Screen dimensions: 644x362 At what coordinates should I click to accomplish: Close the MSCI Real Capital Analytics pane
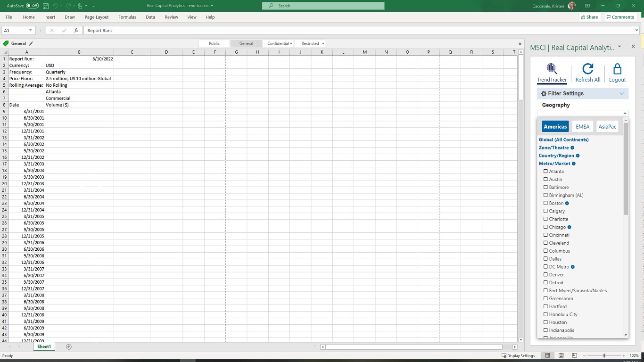point(633,47)
